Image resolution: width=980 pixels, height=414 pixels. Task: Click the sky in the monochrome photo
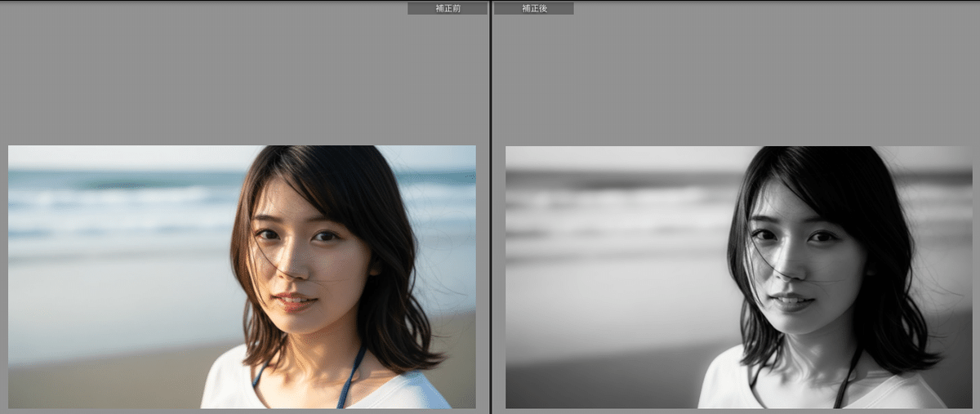tap(621, 157)
